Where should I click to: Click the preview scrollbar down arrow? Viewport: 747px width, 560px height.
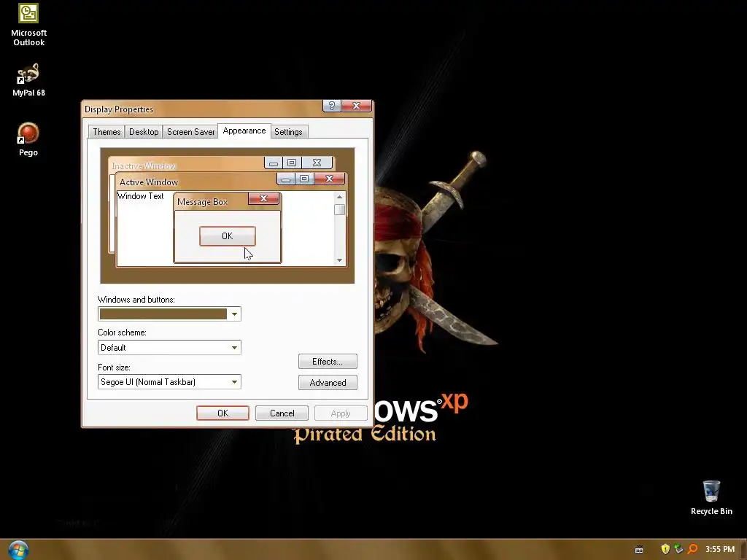[339, 260]
